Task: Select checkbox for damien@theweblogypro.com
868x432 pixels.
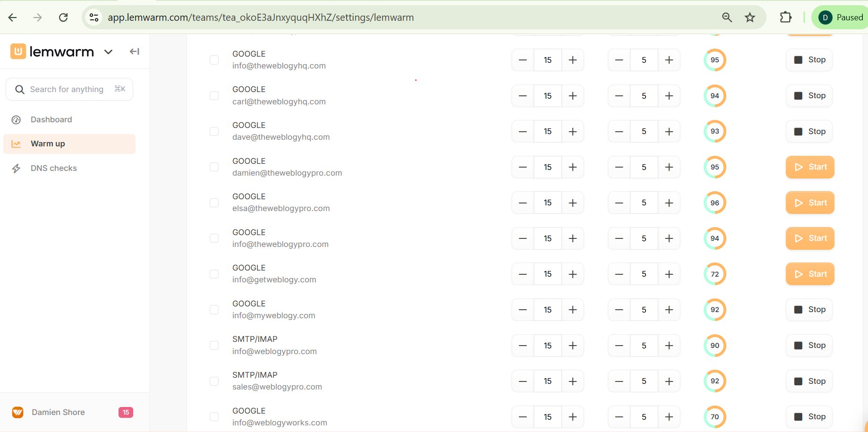Action: [x=214, y=167]
